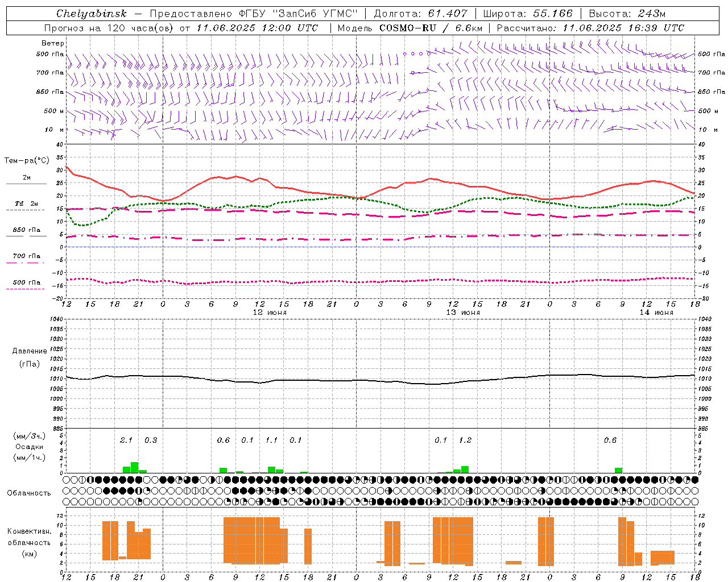Click the '(мм/1ч.)' precipitation unit label
Viewport: 728px width, 582px height.
coord(30,458)
